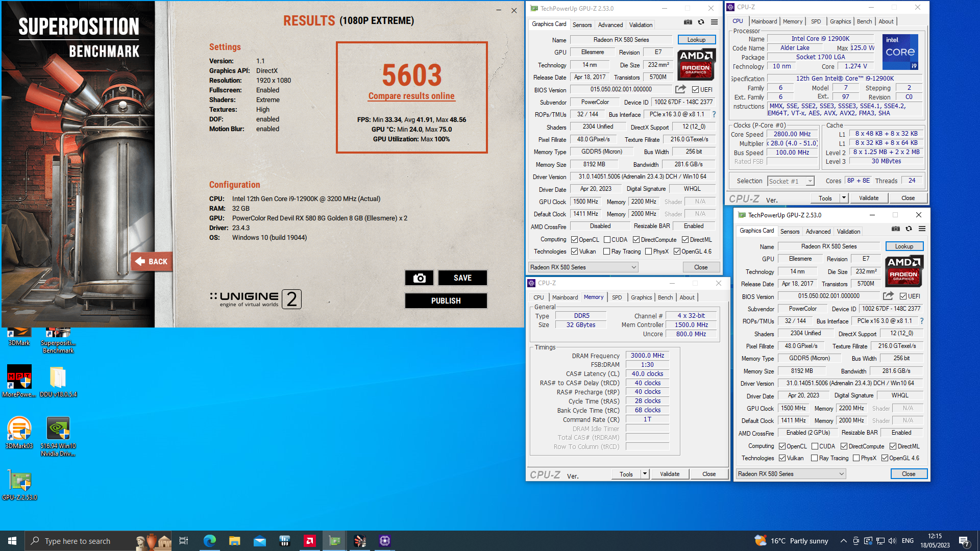Toggle Vulkan checkbox in lower GPU-Z window

782,458
